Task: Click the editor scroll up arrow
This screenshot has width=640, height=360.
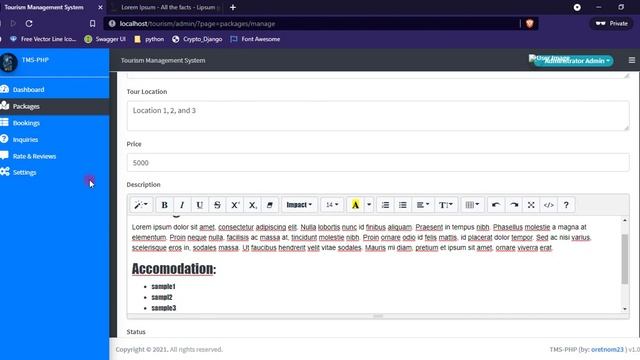Action: pos(625,220)
